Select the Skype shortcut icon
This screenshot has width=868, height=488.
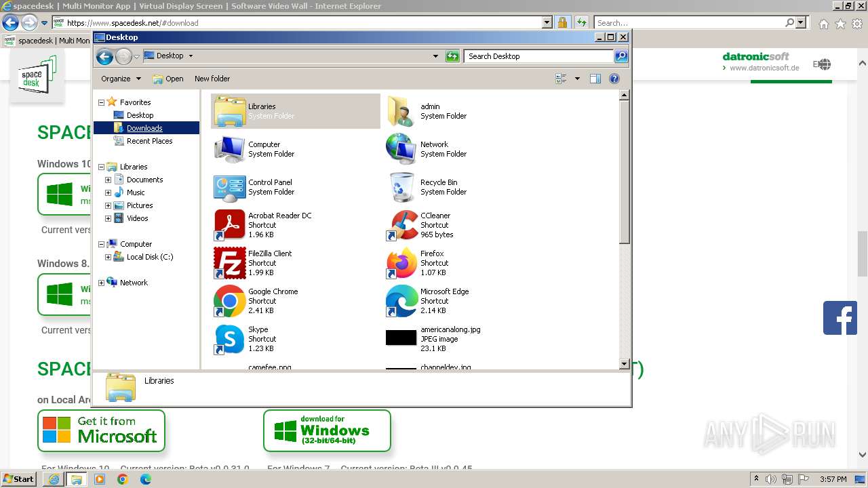tap(229, 339)
